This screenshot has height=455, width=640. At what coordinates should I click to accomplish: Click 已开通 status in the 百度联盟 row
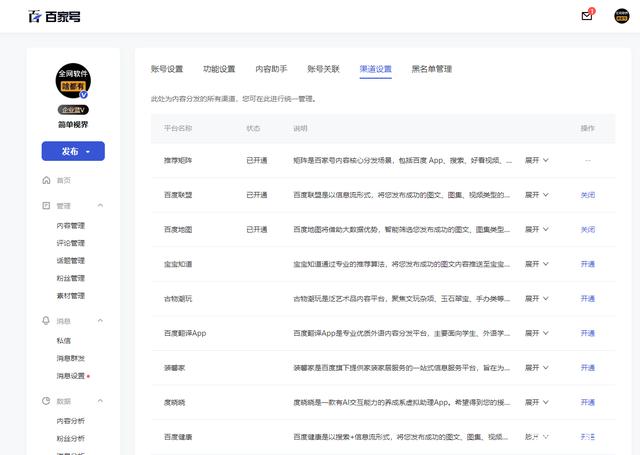pyautogui.click(x=257, y=195)
